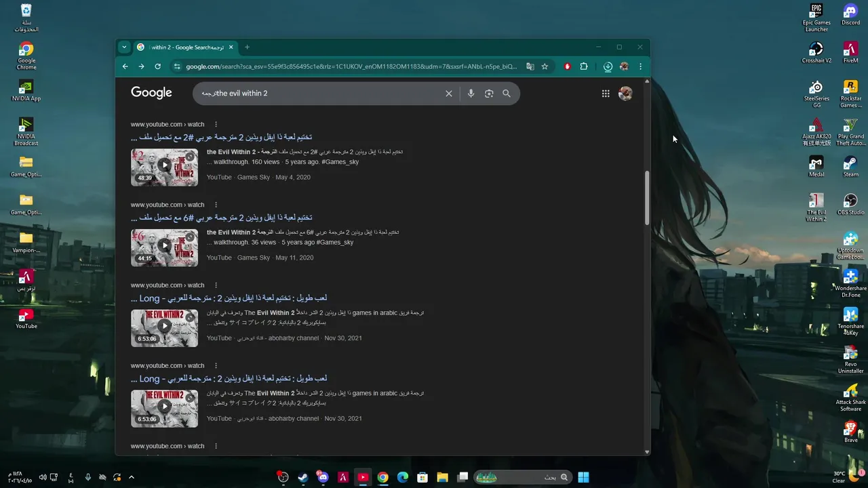Select the Vampion folder on desktop
The height and width of the screenshot is (488, 868).
pos(26,242)
